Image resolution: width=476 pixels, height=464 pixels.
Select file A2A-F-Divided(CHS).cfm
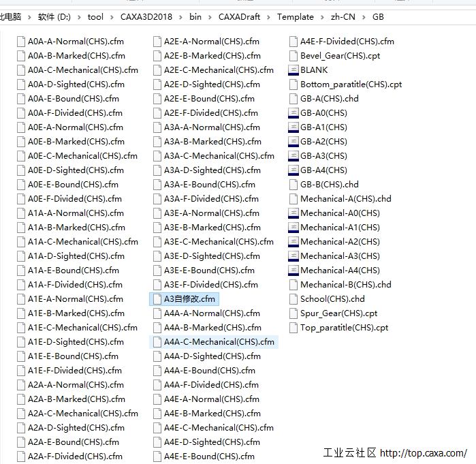[x=70, y=457]
